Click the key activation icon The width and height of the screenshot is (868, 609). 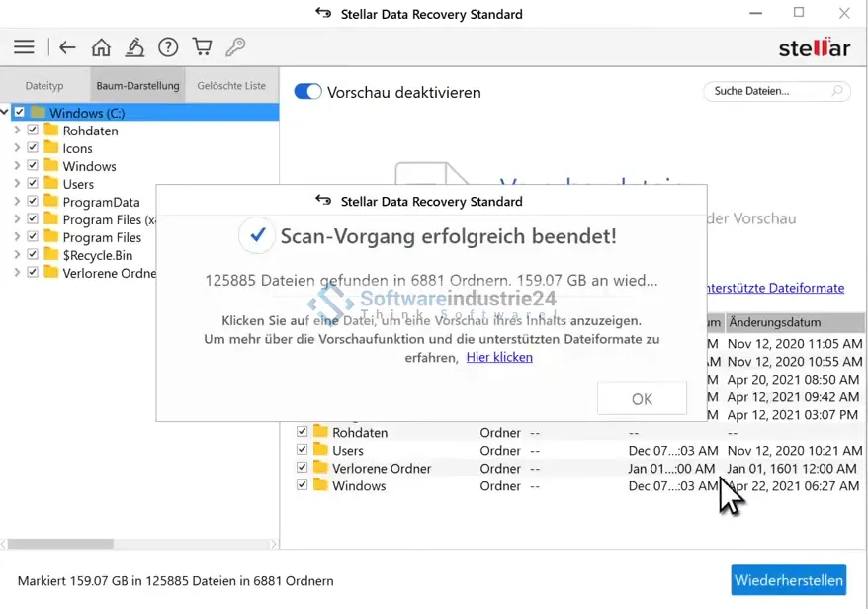[235, 47]
